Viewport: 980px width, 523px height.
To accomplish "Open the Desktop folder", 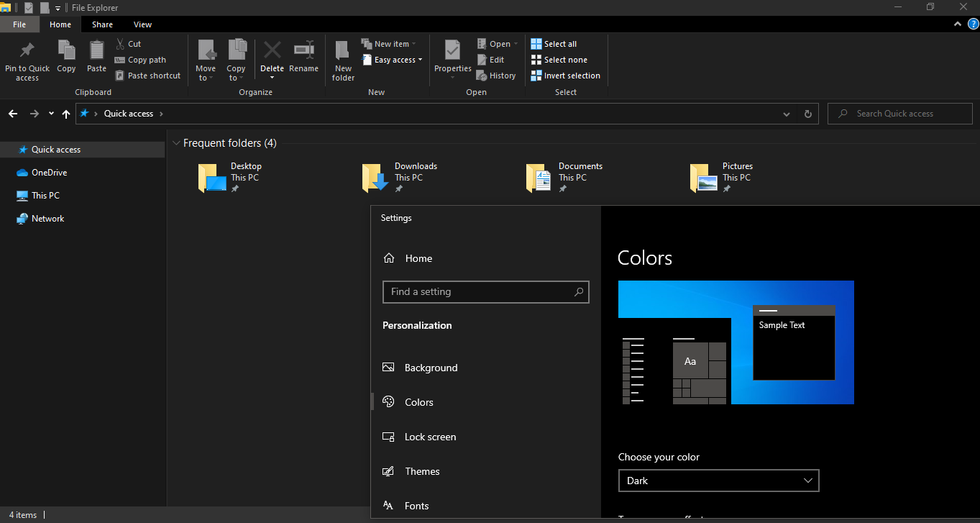I will [230, 178].
